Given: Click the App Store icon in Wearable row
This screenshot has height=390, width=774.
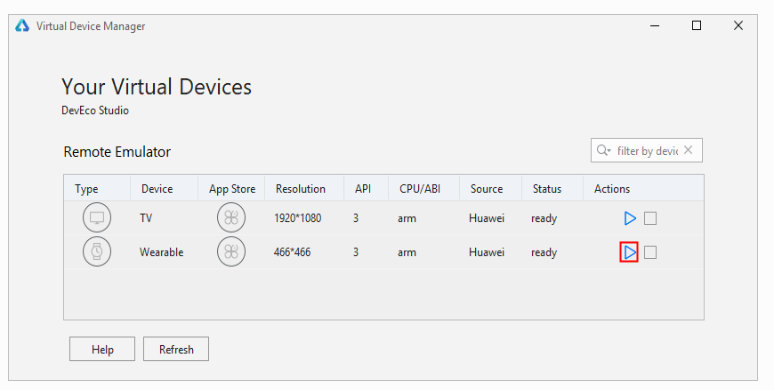Looking at the screenshot, I should click(x=231, y=252).
